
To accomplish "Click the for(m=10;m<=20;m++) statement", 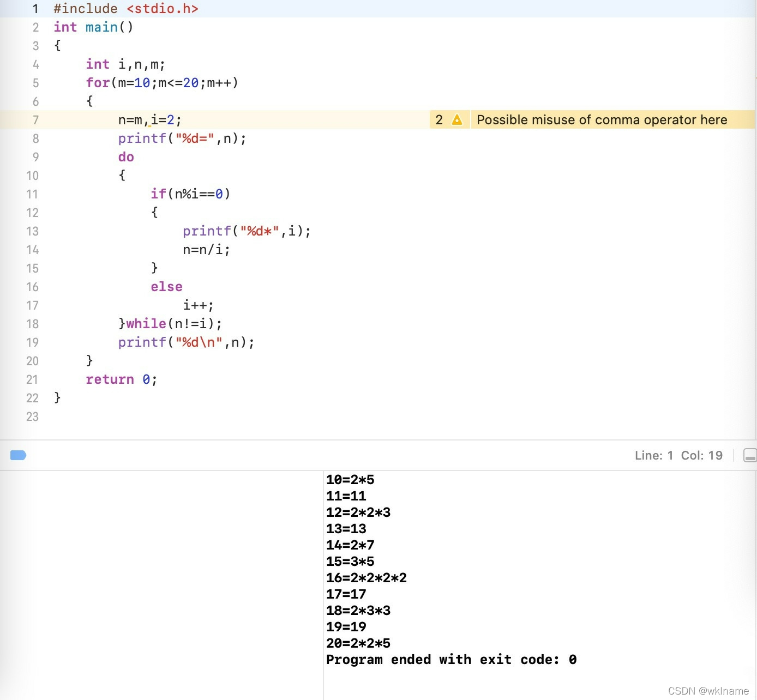I will 162,83.
